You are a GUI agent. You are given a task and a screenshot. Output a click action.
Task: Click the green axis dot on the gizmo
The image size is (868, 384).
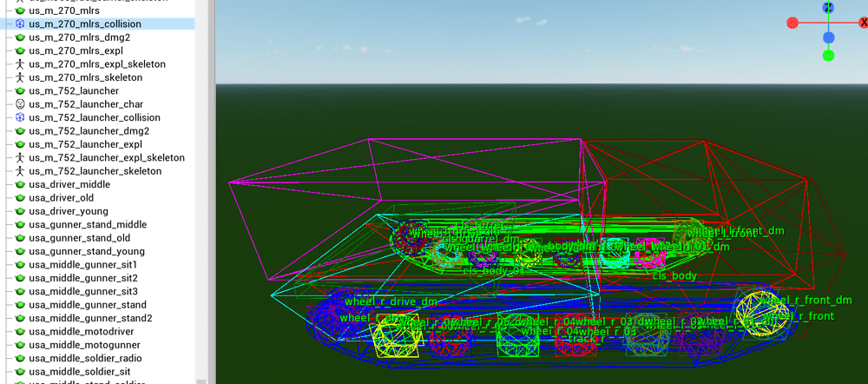828,56
